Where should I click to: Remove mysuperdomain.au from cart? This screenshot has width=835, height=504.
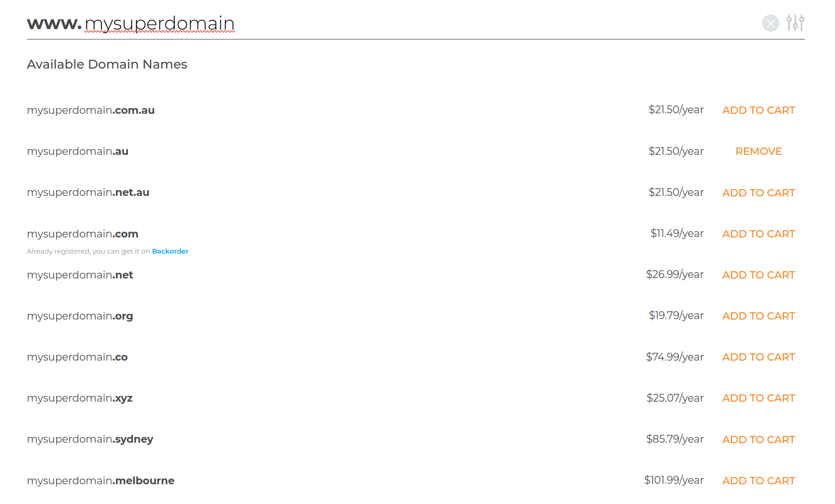pyautogui.click(x=758, y=151)
